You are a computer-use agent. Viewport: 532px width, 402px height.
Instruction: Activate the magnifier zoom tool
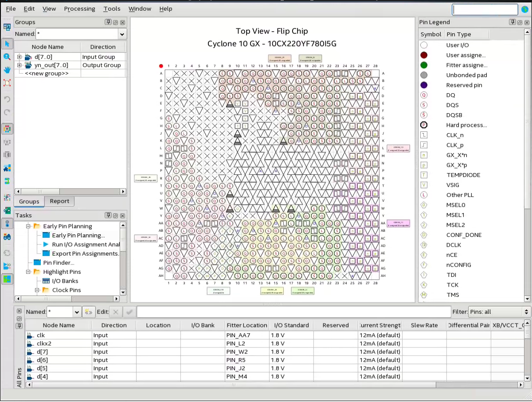coord(7,57)
